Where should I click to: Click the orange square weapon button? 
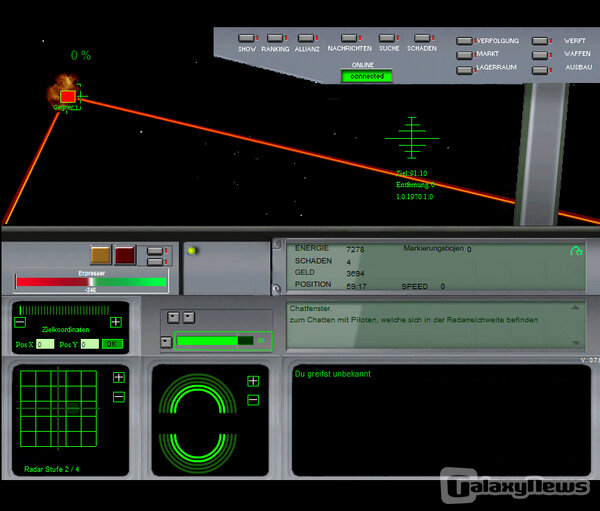coord(101,255)
